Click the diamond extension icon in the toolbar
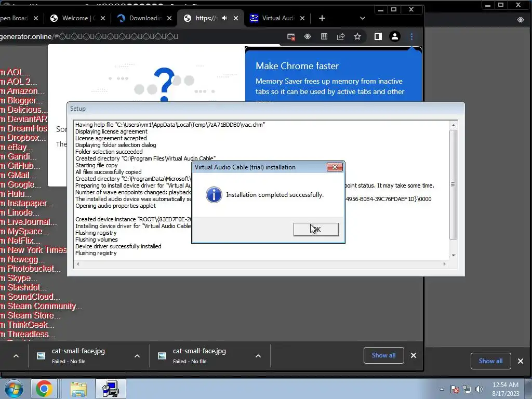532x399 pixels. click(x=308, y=36)
